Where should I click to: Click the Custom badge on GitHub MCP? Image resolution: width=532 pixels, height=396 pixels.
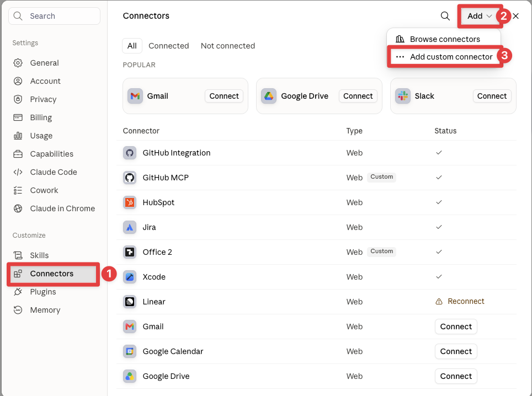click(x=381, y=177)
